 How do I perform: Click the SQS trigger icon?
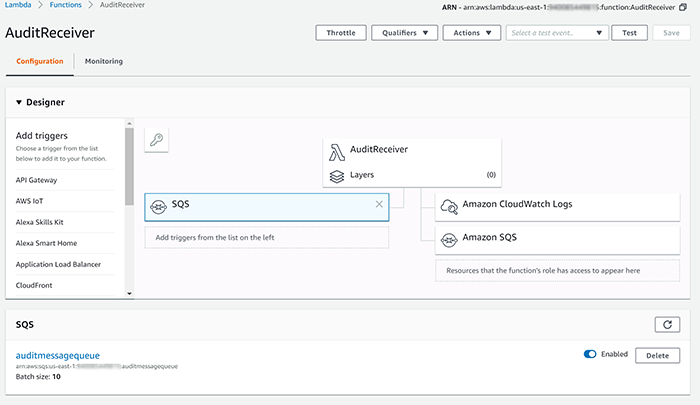coord(158,205)
